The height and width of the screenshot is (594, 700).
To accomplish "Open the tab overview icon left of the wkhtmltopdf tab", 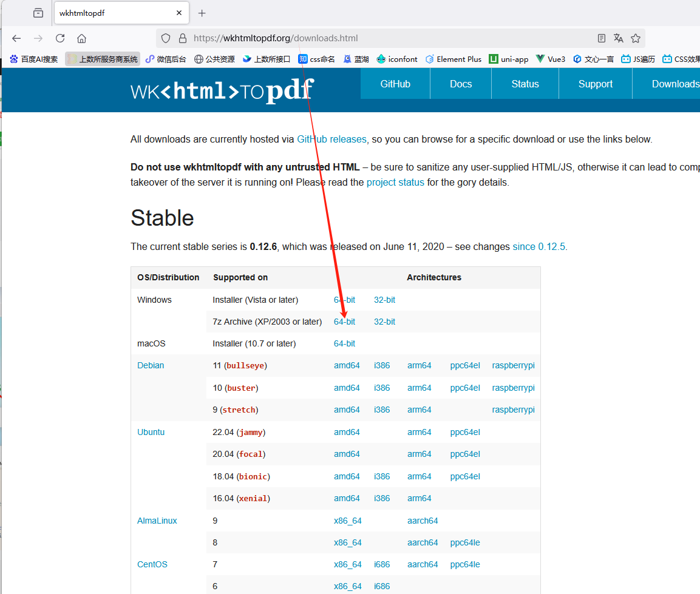I will click(38, 13).
